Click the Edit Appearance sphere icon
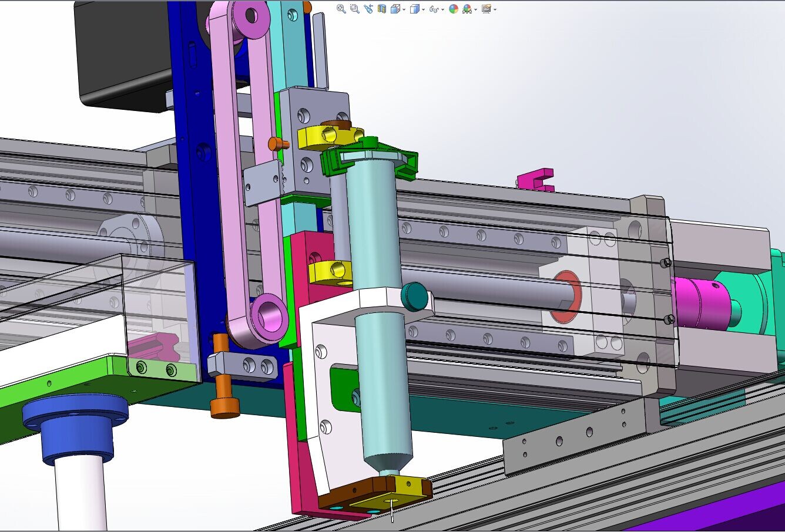 454,8
